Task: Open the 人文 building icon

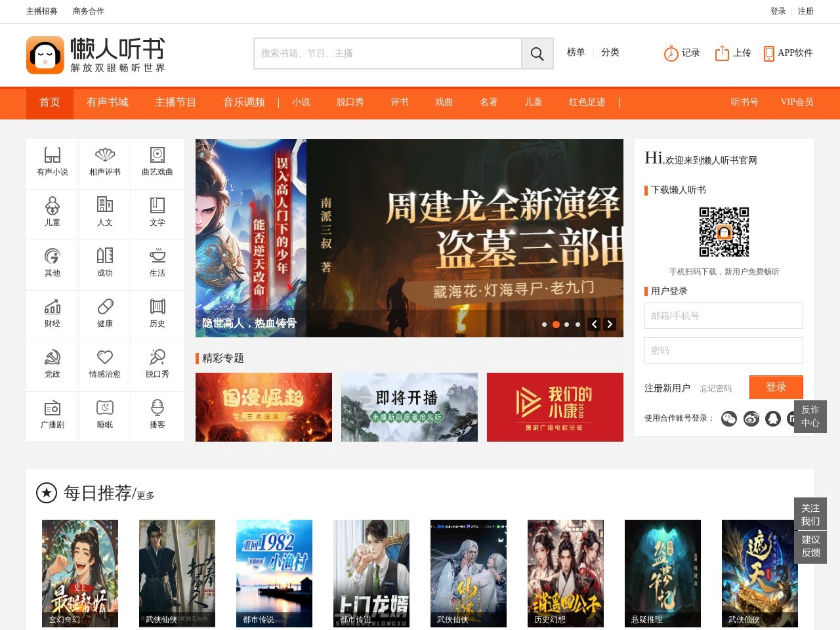Action: point(105,205)
